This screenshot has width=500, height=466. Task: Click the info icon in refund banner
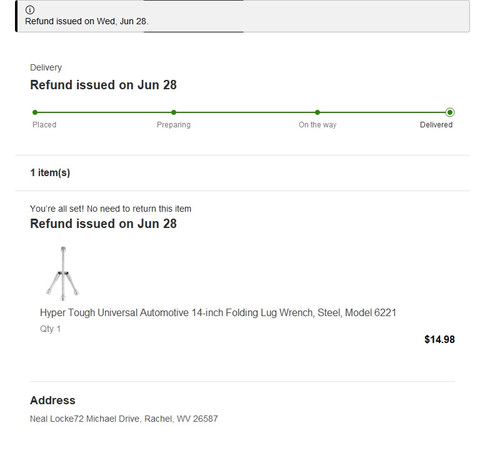coord(30,10)
